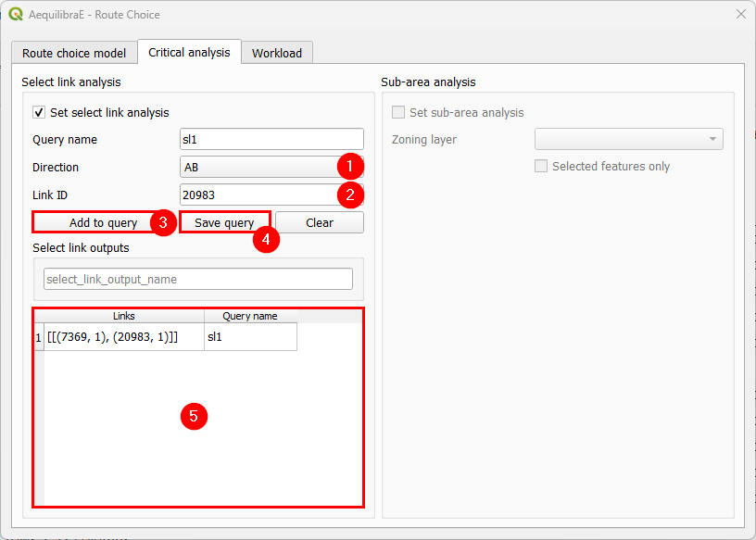The height and width of the screenshot is (540, 756).
Task: Switch to the Route choice model tab
Action: click(74, 53)
